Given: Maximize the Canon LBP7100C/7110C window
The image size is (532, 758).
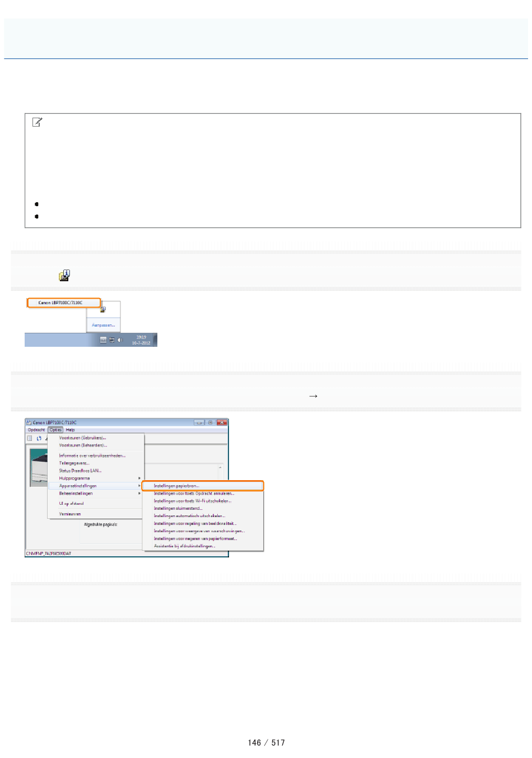Looking at the screenshot, I should (x=210, y=422).
